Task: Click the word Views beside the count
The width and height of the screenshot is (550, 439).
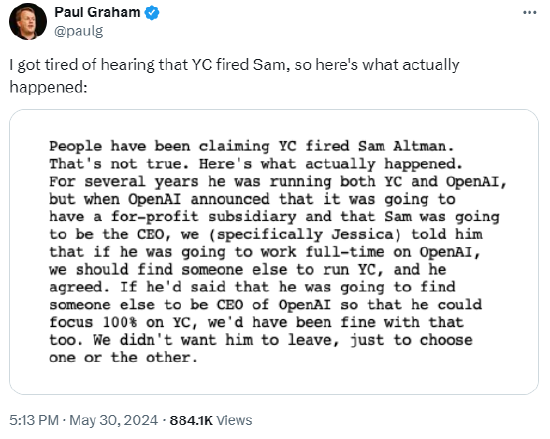Action: tap(234, 420)
